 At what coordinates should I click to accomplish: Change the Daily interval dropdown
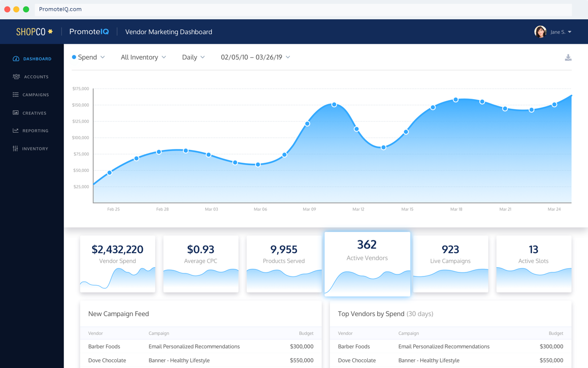(x=193, y=57)
